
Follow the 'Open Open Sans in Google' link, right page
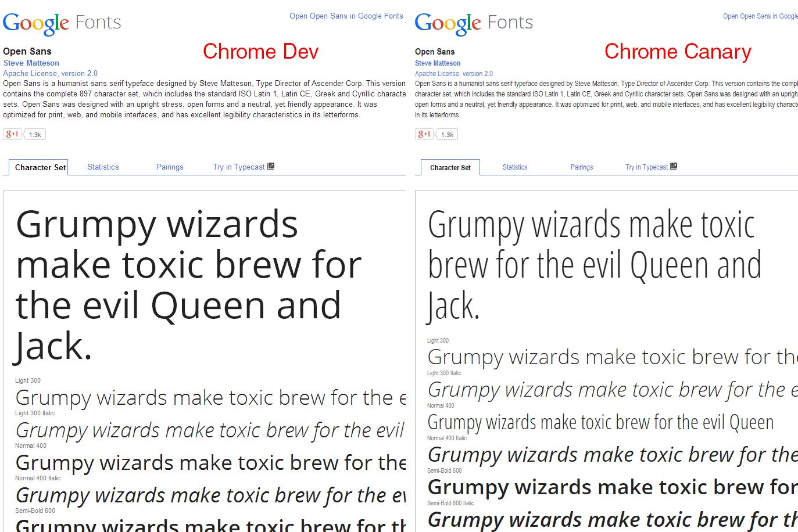click(x=760, y=16)
